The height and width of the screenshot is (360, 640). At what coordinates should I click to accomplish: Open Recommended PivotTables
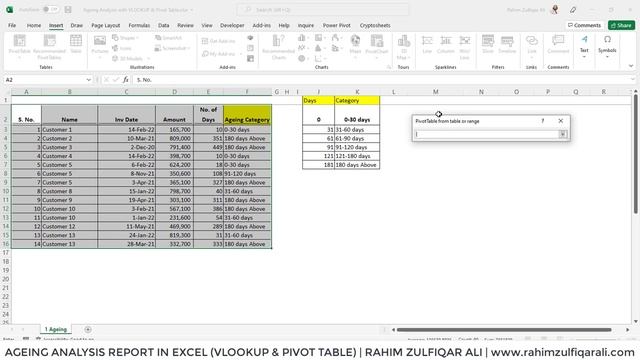49,47
